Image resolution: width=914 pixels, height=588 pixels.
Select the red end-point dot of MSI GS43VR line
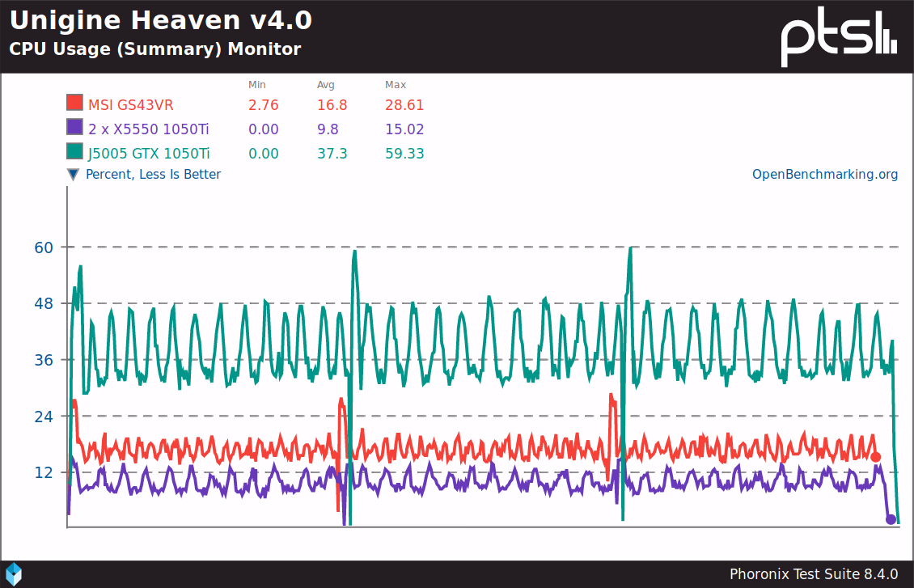coord(876,457)
